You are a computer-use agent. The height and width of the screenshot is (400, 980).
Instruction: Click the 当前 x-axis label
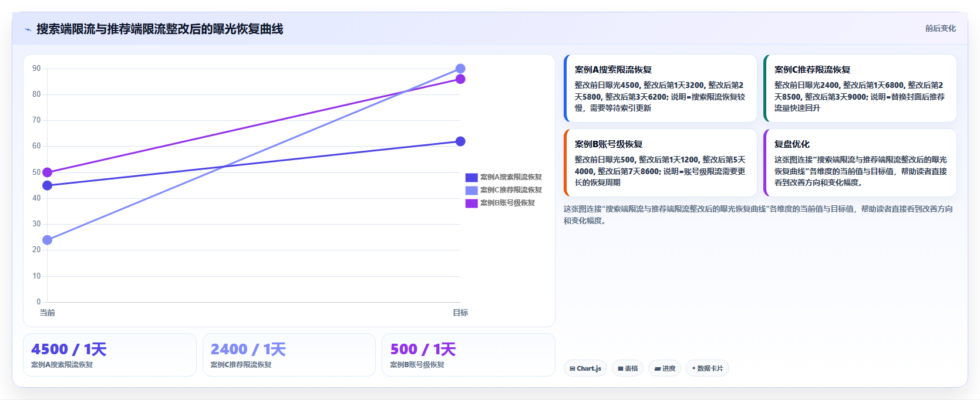tap(48, 313)
